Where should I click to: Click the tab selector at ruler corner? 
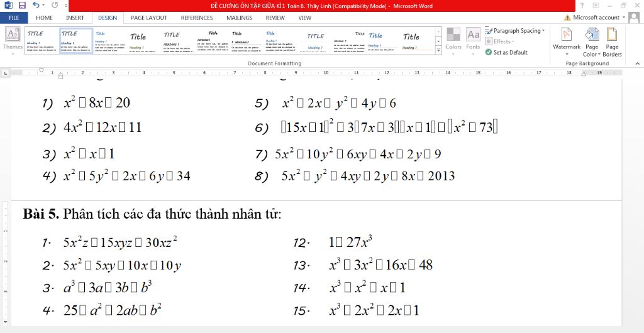pos(5,73)
